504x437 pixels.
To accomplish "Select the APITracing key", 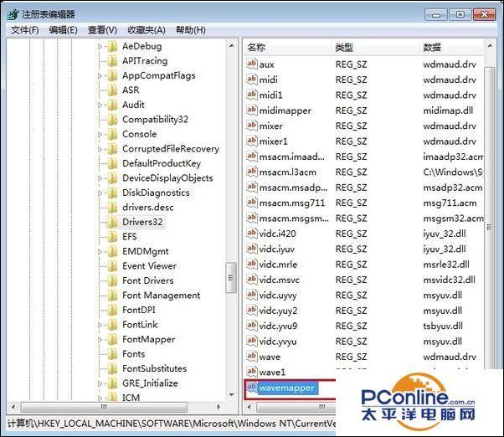I will tap(145, 61).
